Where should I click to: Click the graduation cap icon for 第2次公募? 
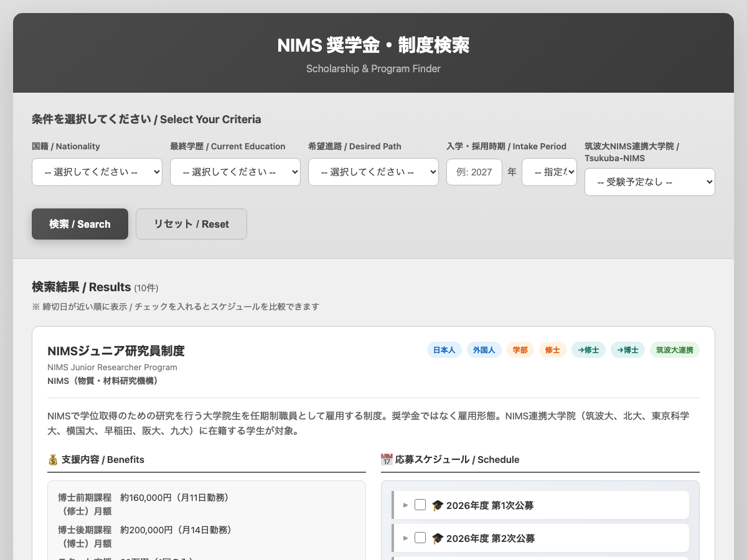click(x=438, y=538)
